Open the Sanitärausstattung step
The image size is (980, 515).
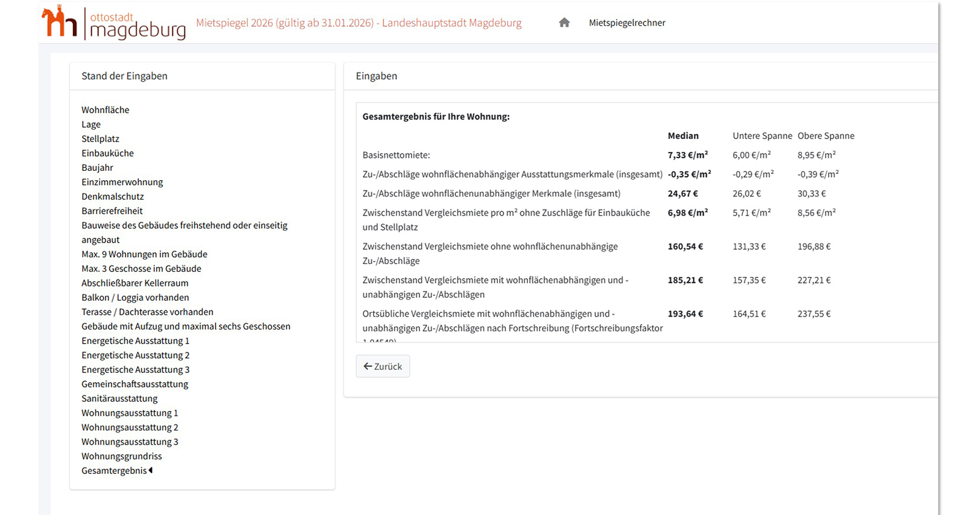coord(119,399)
